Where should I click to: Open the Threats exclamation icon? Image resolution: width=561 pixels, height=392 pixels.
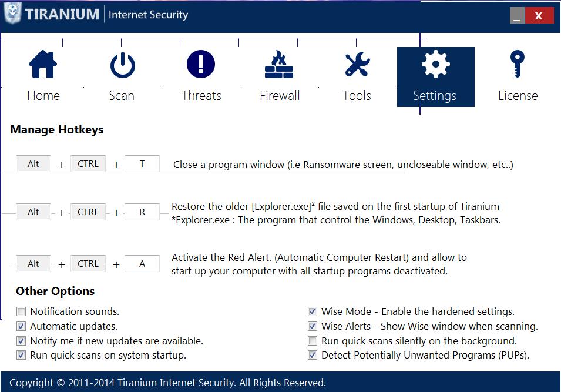201,64
